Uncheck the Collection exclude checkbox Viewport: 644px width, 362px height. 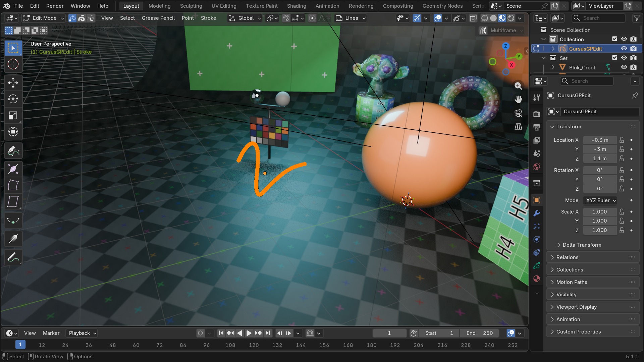614,39
